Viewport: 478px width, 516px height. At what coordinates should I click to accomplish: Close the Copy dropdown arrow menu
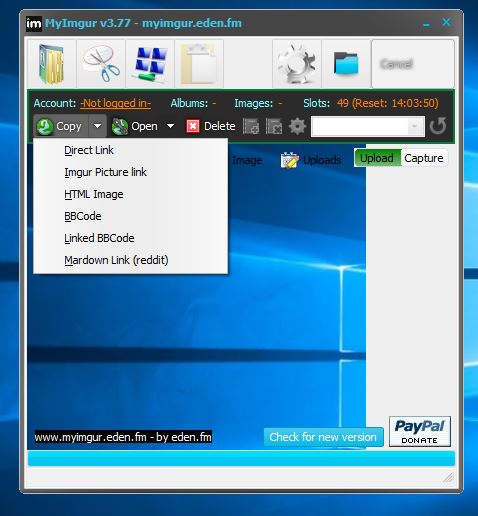click(97, 126)
